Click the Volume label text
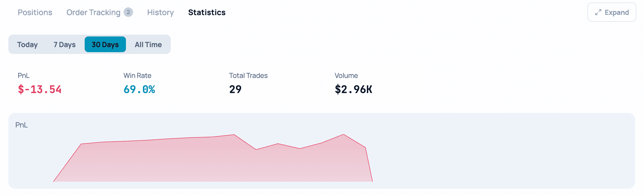The image size is (644, 195). (346, 76)
